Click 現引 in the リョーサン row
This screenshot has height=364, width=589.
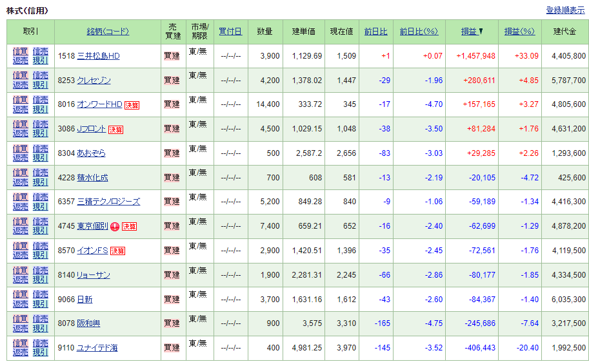point(40,279)
